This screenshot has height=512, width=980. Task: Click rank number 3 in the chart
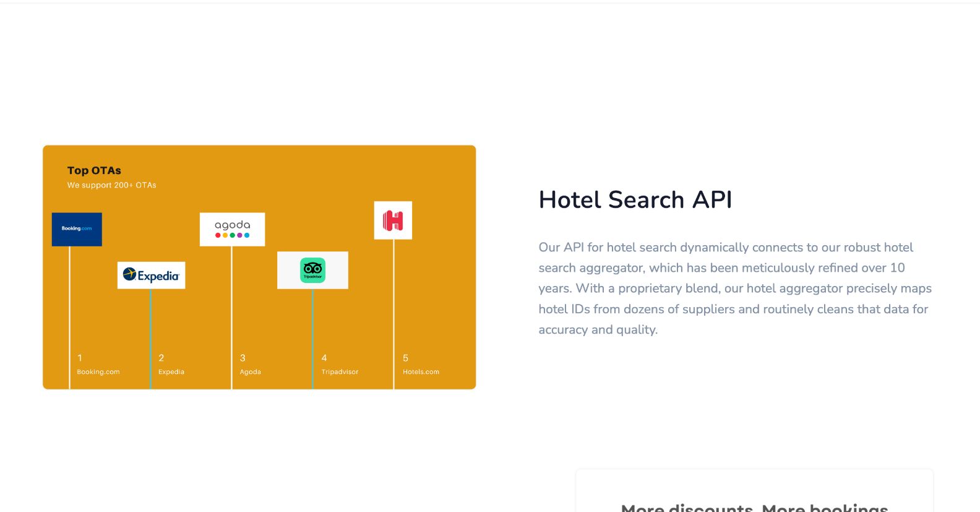point(243,358)
